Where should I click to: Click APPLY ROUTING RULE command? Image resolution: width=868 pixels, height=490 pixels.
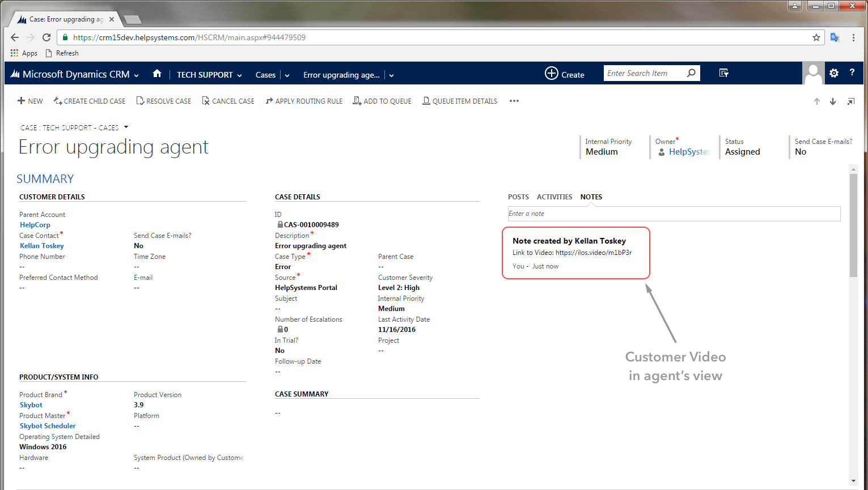click(304, 101)
